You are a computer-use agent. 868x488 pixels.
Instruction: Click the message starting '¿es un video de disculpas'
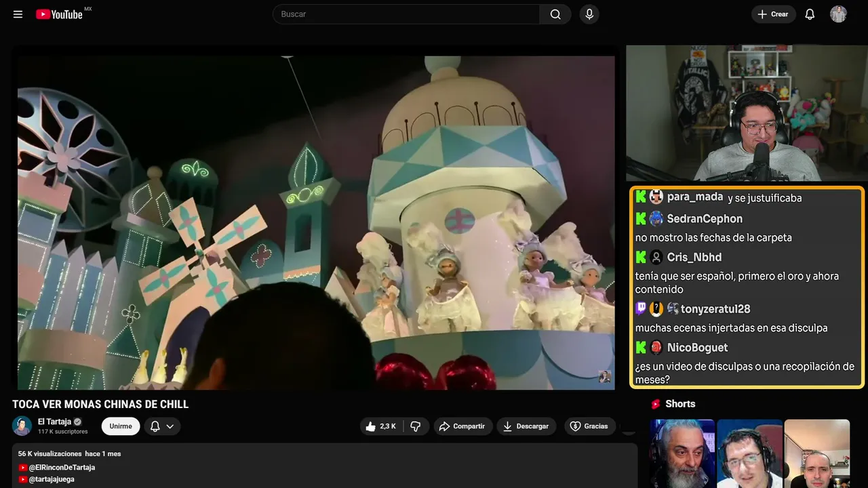click(745, 373)
